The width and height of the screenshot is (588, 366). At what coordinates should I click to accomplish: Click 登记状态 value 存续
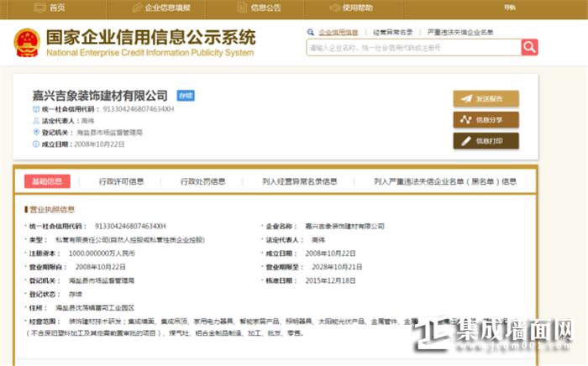pyautogui.click(x=75, y=295)
